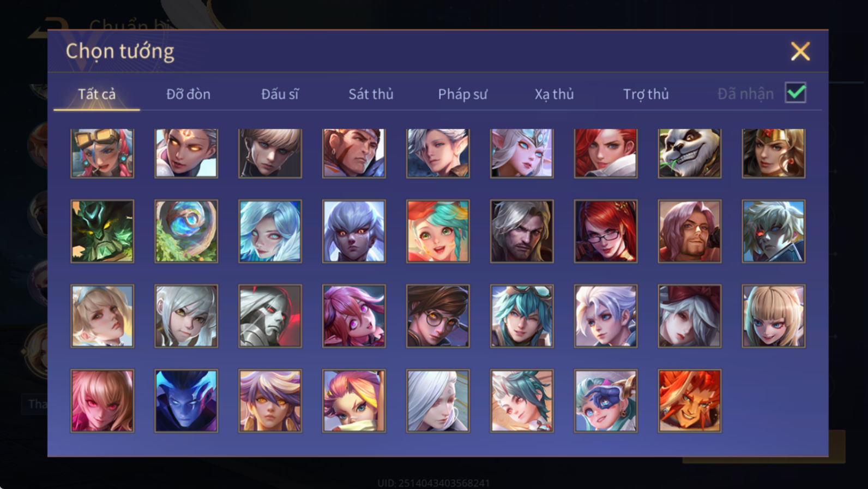Toggle the Đã nhận checkbox
Screen dimensions: 868x489
[795, 93]
